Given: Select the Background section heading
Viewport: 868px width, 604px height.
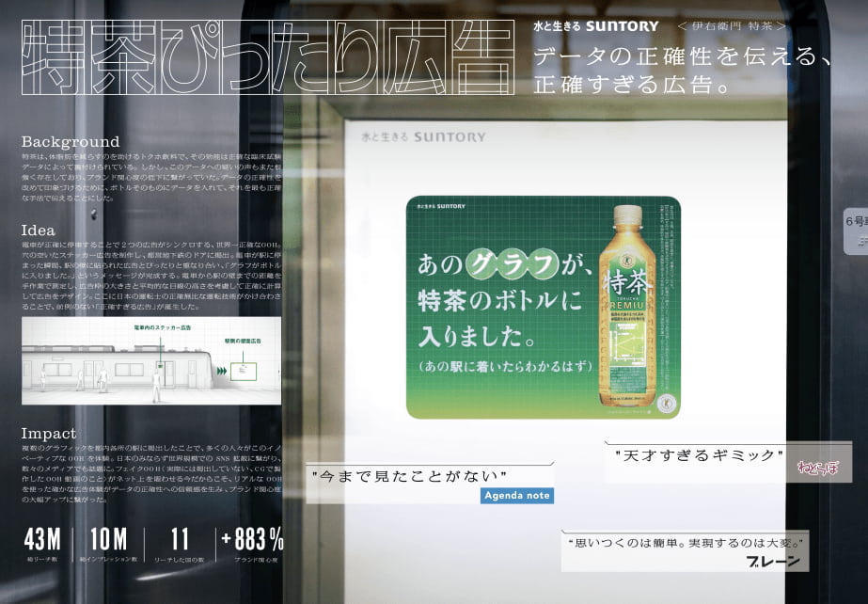Looking at the screenshot, I should tap(71, 142).
